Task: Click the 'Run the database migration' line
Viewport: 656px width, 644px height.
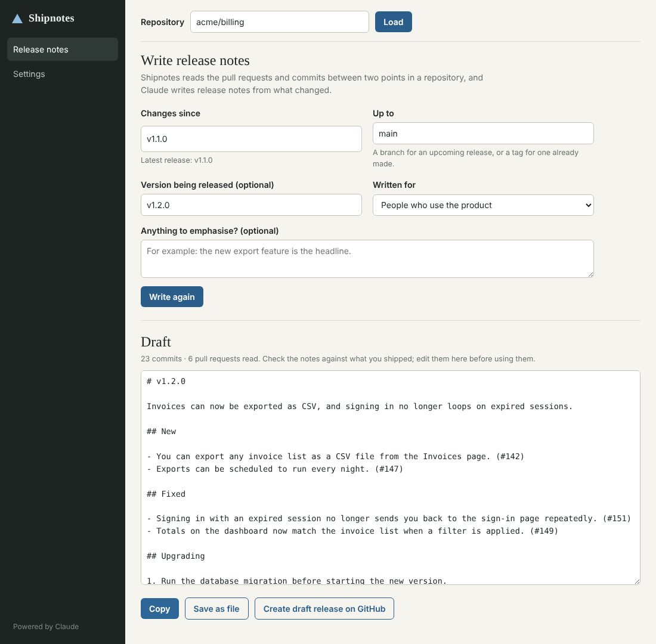Action: (296, 581)
